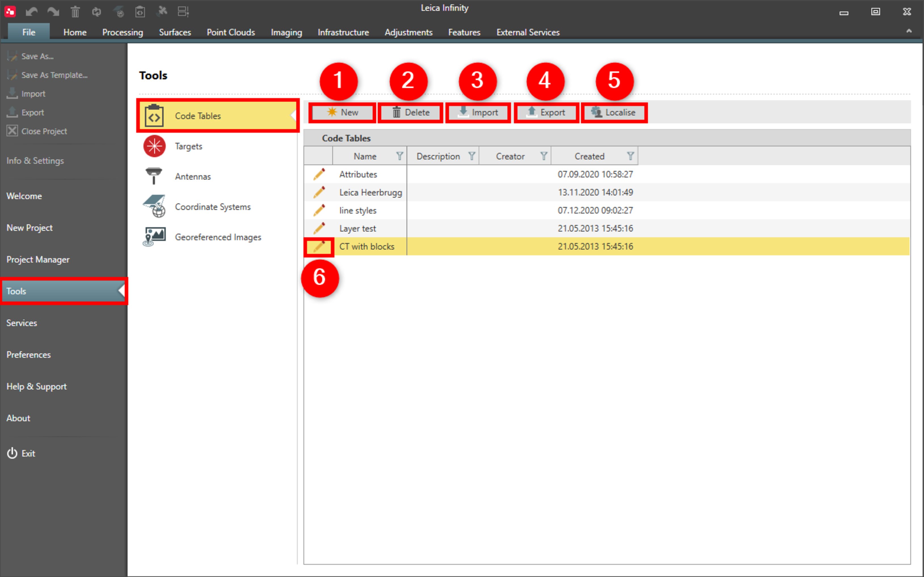Click the Exit power icon in the sidebar
The width and height of the screenshot is (924, 577).
coord(12,453)
